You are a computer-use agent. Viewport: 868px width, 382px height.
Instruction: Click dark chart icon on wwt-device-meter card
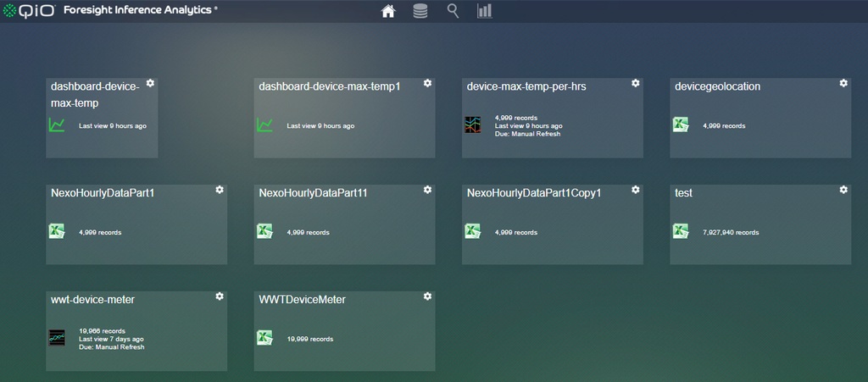[57, 338]
